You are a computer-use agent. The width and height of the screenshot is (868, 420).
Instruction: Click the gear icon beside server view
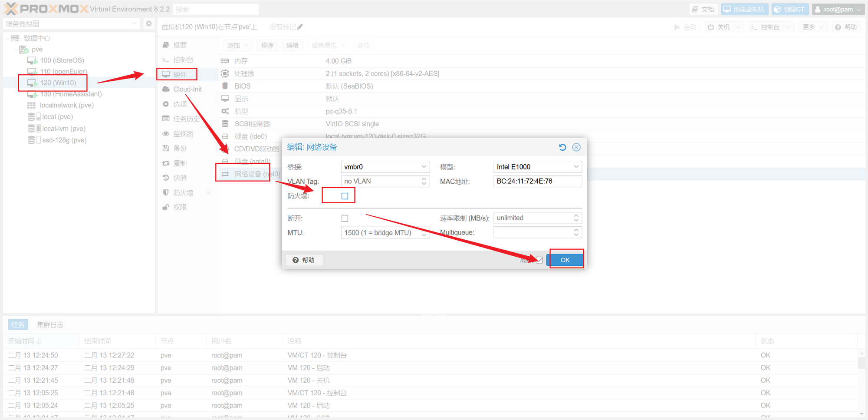149,23
